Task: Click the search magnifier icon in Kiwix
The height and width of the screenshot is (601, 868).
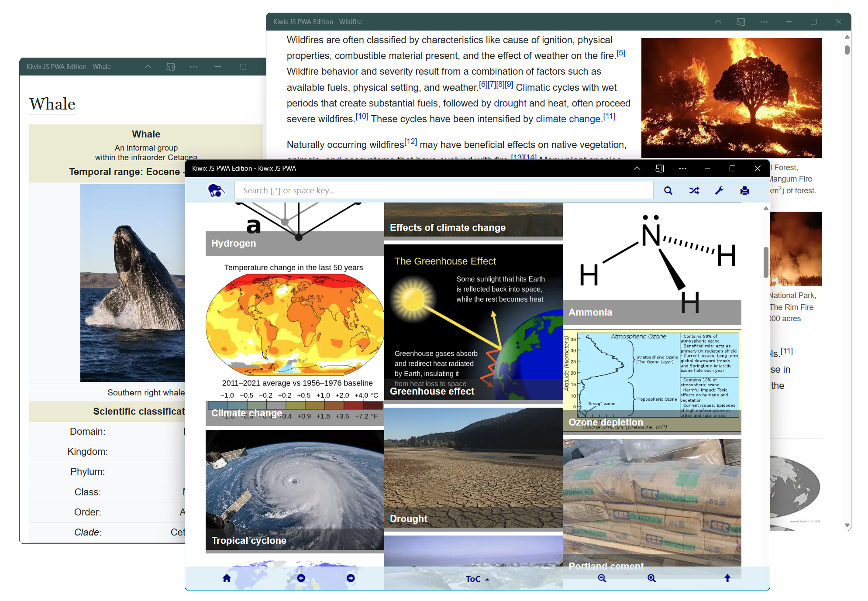Action: [x=669, y=190]
